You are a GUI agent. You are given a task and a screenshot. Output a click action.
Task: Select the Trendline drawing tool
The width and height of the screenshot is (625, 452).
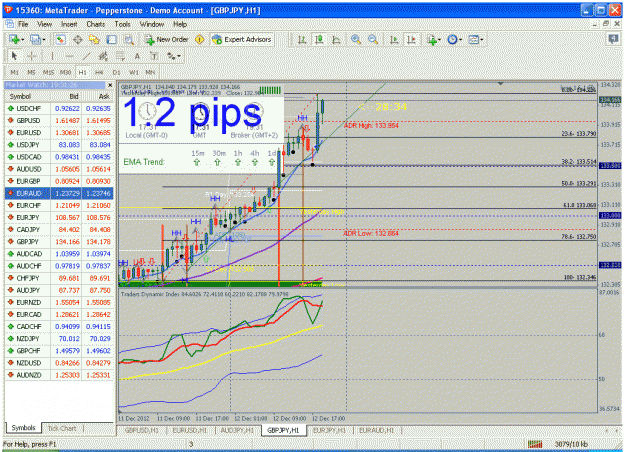[x=86, y=56]
